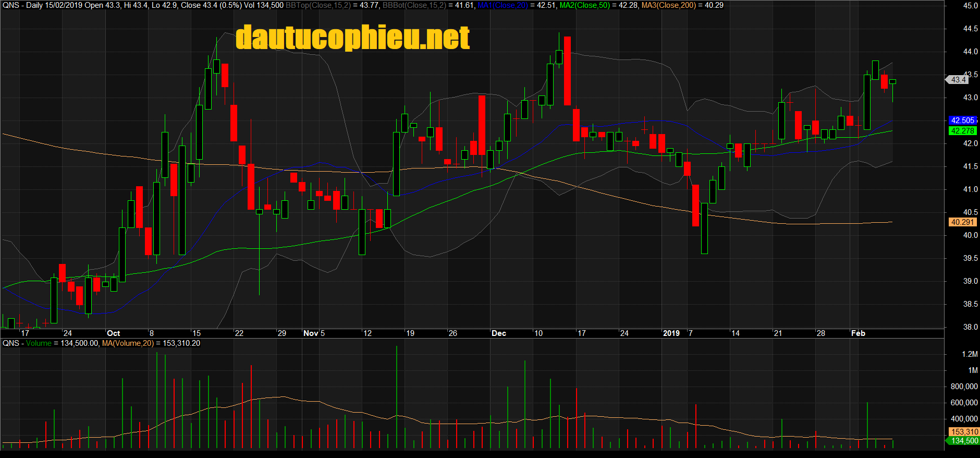Jump to the Oct date axis marker
The height and width of the screenshot is (458, 980).
click(113, 333)
